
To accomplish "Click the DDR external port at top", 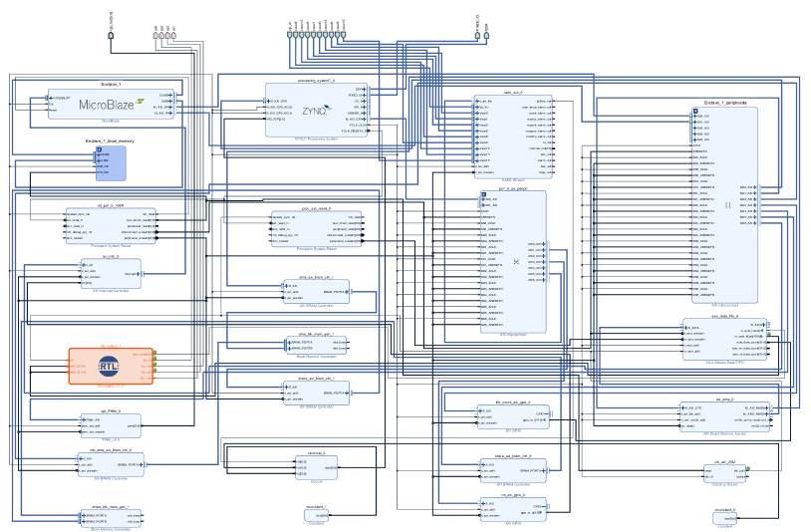I will click(x=486, y=35).
